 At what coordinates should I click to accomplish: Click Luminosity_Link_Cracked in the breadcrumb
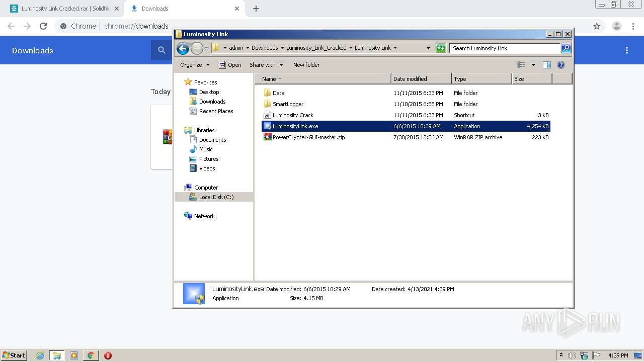(x=316, y=48)
